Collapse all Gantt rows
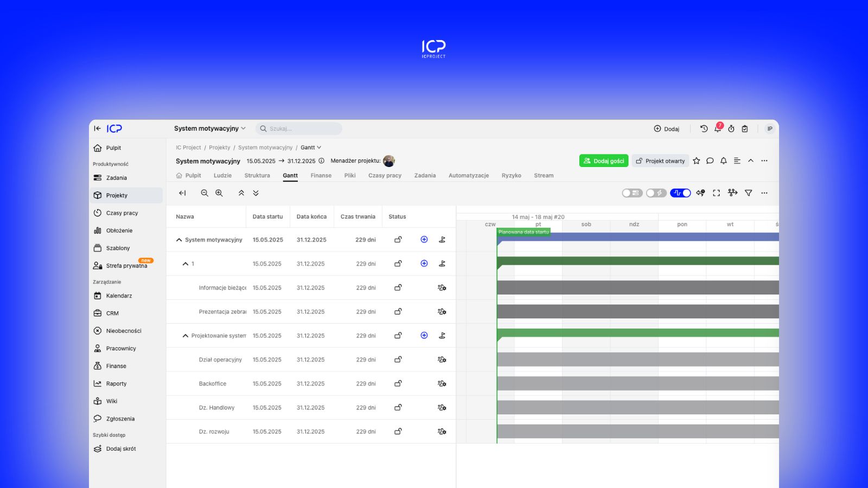 241,193
